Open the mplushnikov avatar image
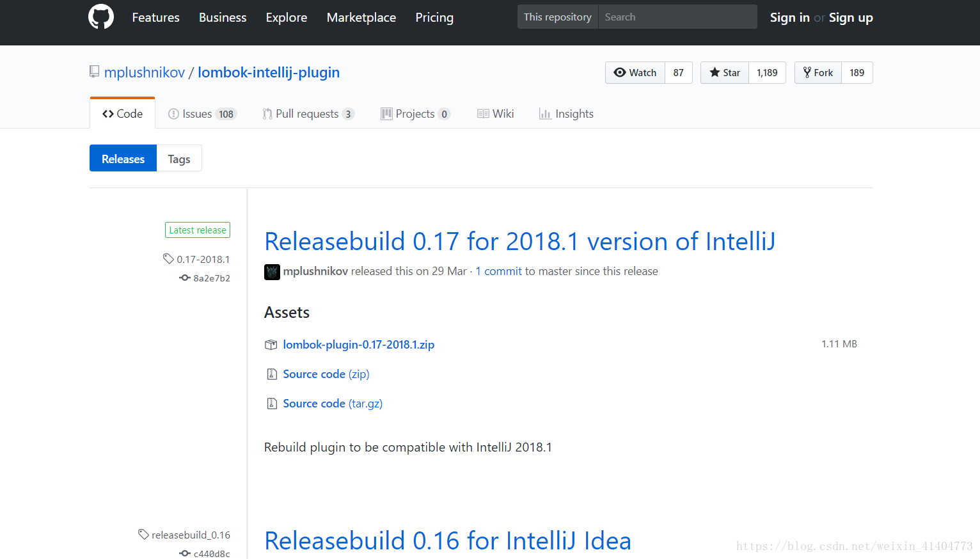The width and height of the screenshot is (980, 559). tap(272, 272)
